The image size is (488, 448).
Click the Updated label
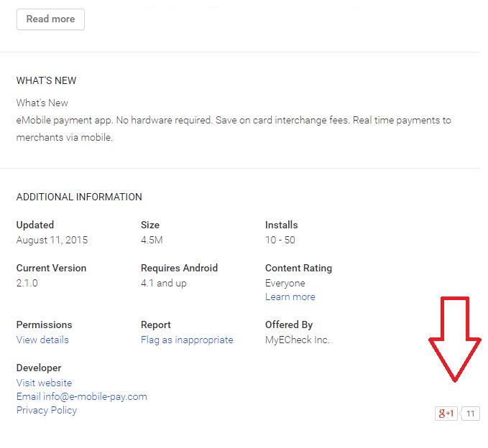(x=34, y=225)
